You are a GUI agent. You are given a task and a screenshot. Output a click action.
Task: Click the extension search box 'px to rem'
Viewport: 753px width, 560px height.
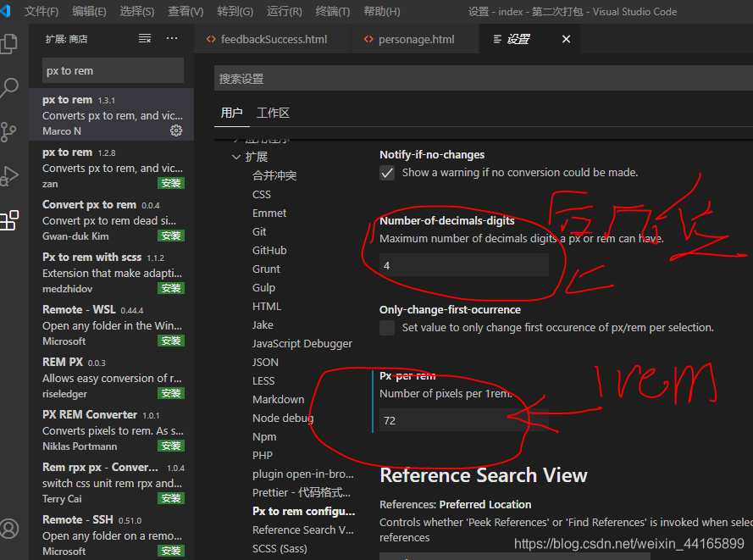(113, 70)
